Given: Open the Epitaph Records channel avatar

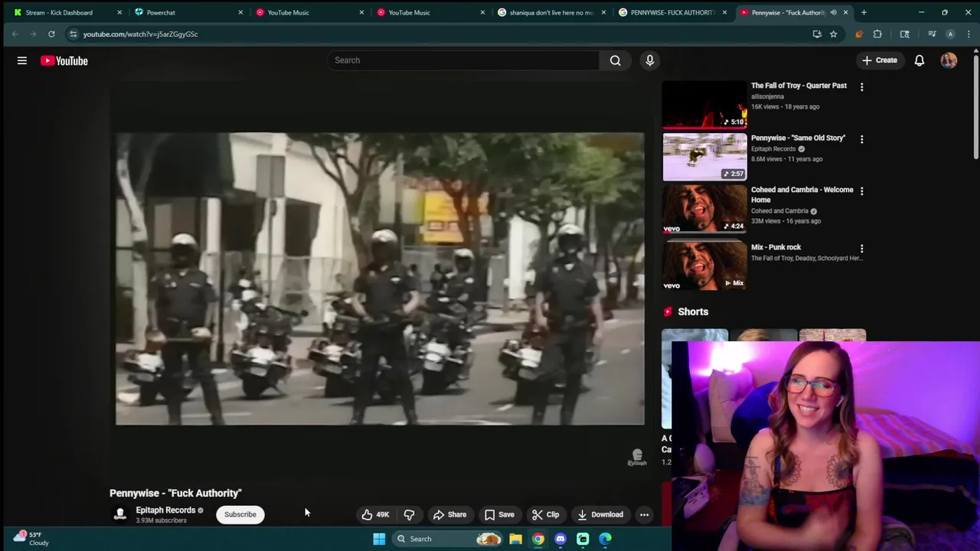Looking at the screenshot, I should (x=120, y=514).
